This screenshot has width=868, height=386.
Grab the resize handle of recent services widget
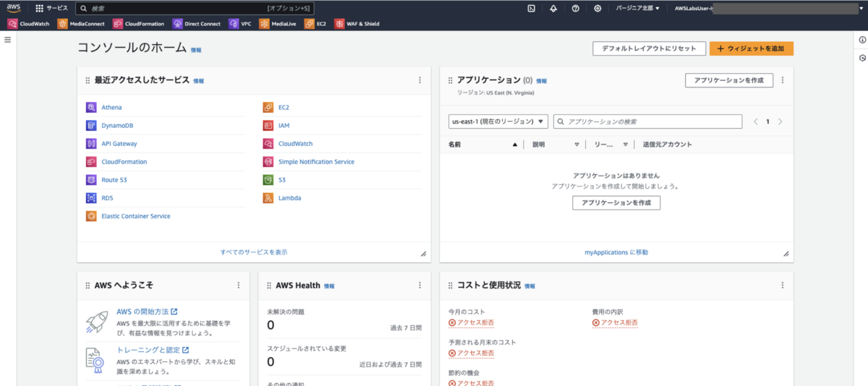[423, 254]
